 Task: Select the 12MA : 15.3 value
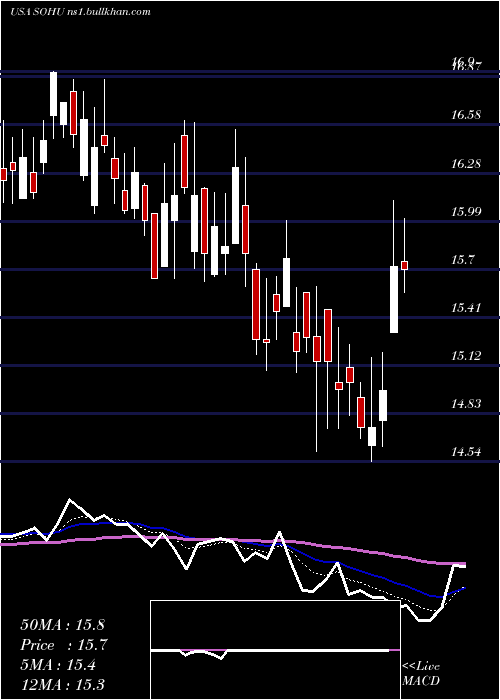coord(64,684)
